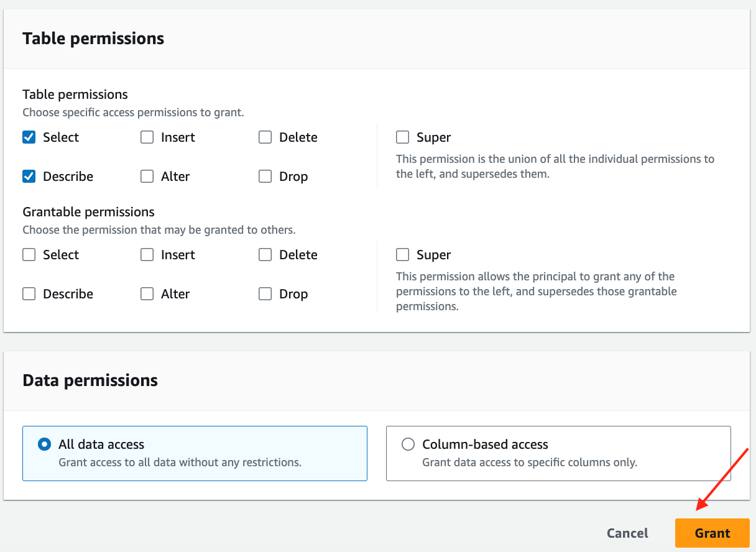Tick the grantable Insert permission
This screenshot has width=756, height=552.
click(x=147, y=255)
